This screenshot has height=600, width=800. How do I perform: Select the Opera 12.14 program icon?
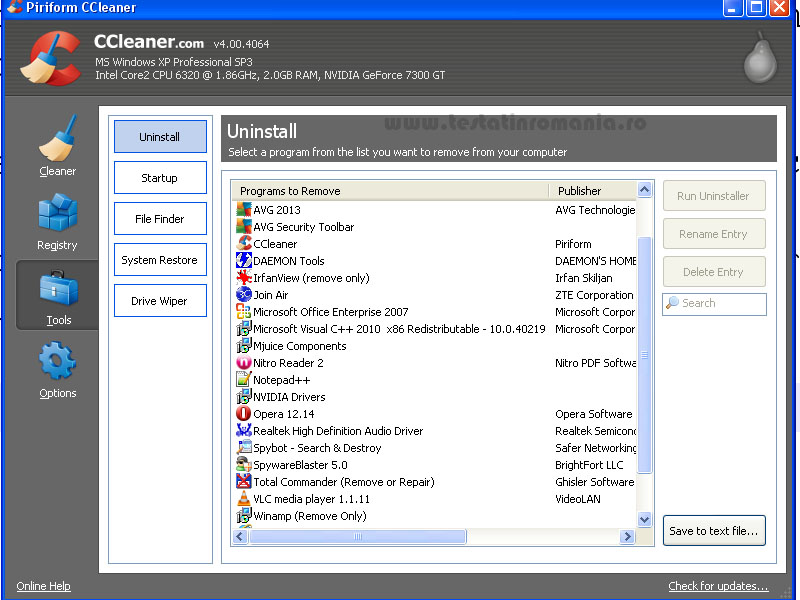coord(244,414)
